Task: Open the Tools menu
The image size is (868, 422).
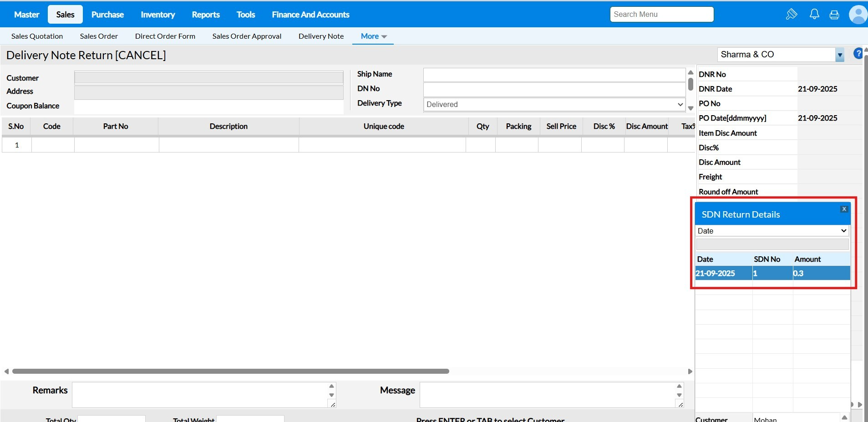Action: [246, 15]
